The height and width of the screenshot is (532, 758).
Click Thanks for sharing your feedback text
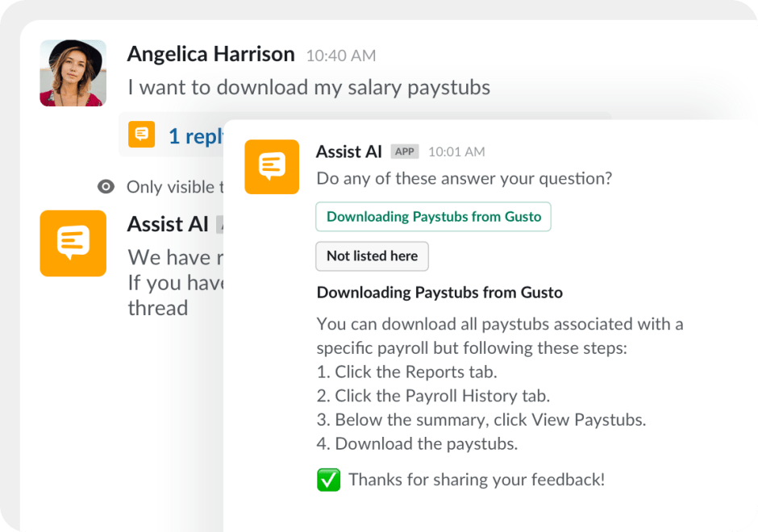(x=476, y=480)
